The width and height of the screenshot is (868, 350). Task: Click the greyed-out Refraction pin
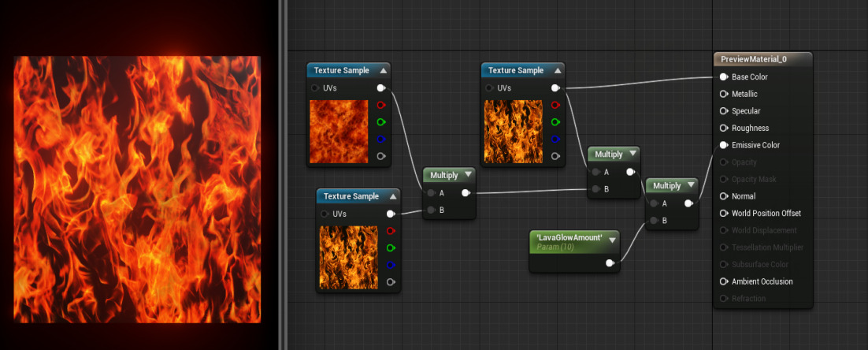(723, 299)
